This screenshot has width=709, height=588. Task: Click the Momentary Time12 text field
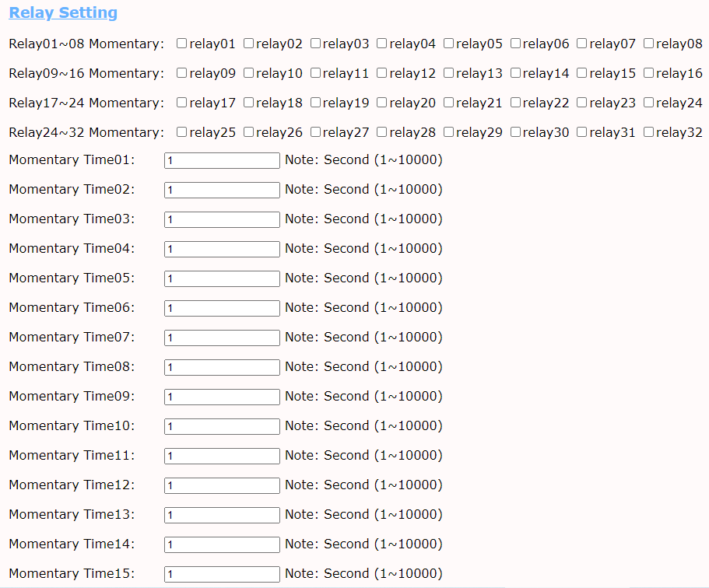click(x=222, y=486)
